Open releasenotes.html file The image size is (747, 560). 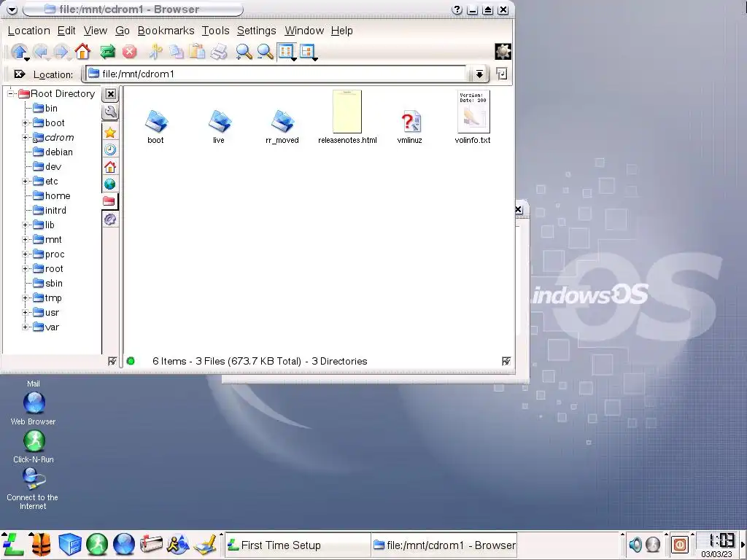(347, 117)
